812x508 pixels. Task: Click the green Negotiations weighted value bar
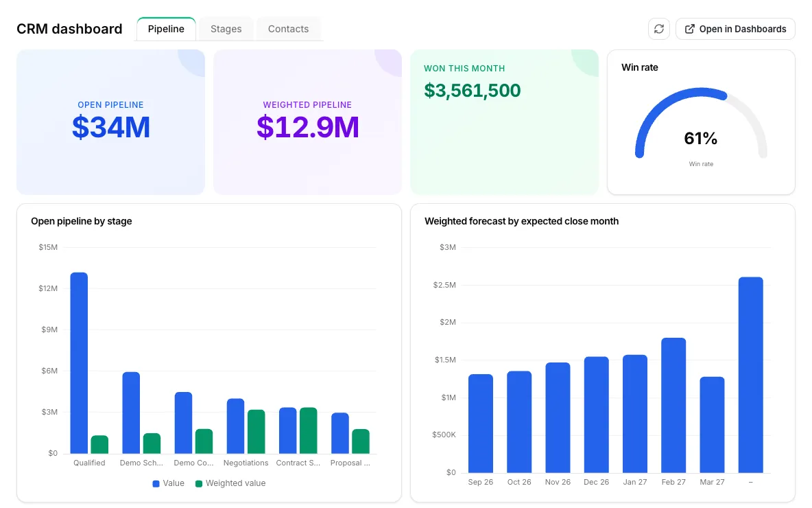pos(256,432)
